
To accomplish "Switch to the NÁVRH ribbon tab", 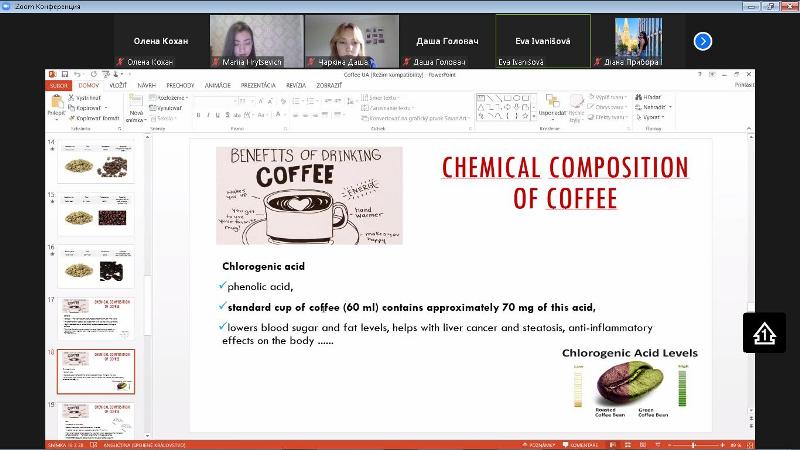I will pos(146,86).
